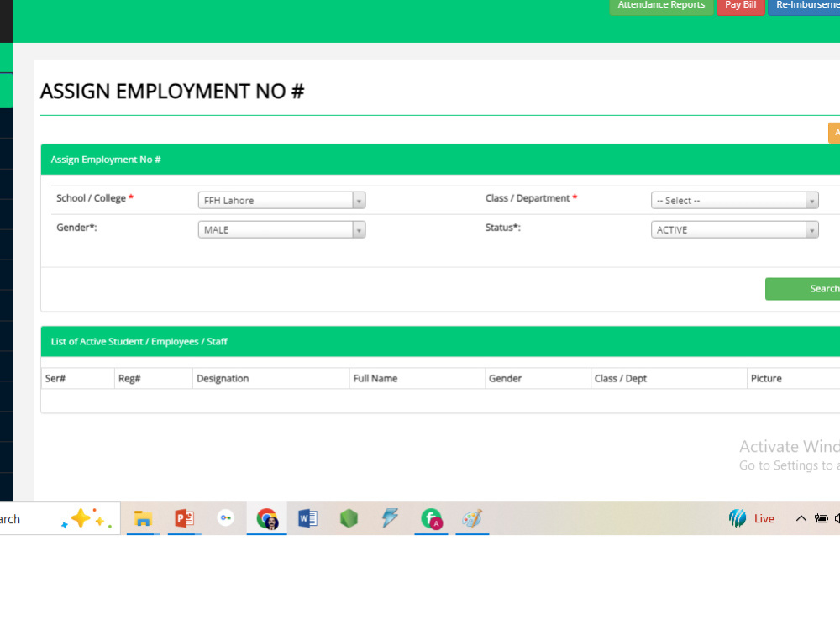This screenshot has height=630, width=840.
Task: Open the Attendance Reports button
Action: click(661, 6)
